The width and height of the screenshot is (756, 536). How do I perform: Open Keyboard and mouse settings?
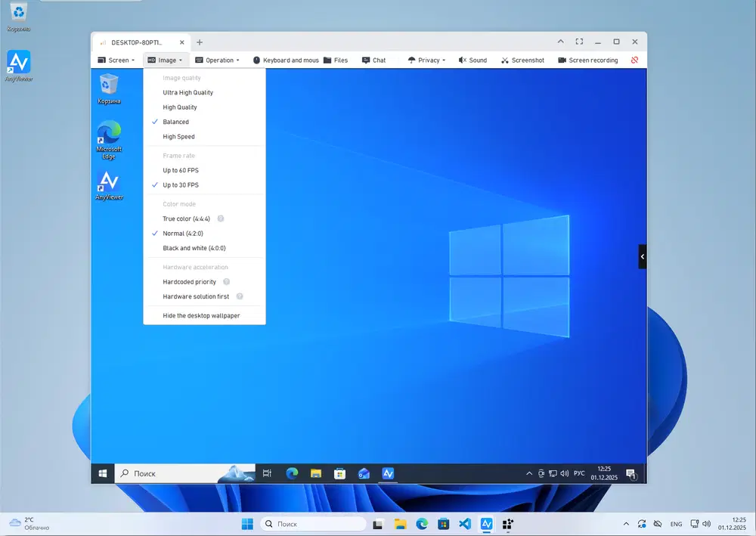pyautogui.click(x=286, y=60)
